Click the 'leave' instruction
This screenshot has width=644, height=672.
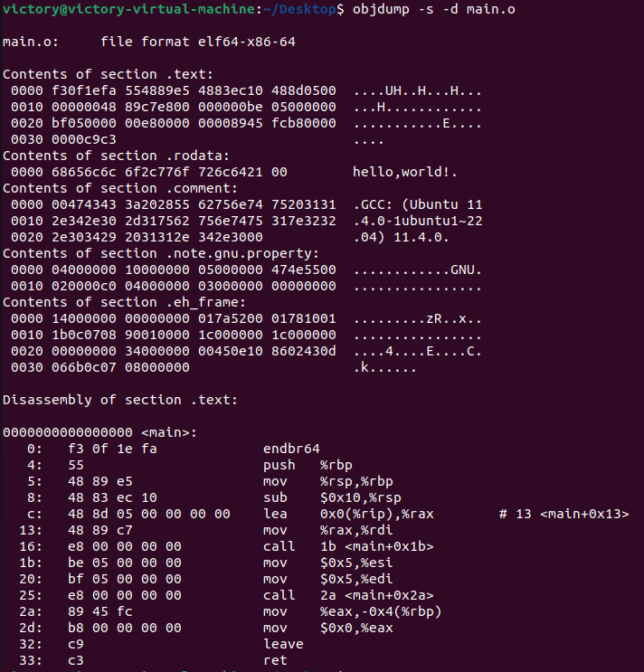(x=283, y=644)
